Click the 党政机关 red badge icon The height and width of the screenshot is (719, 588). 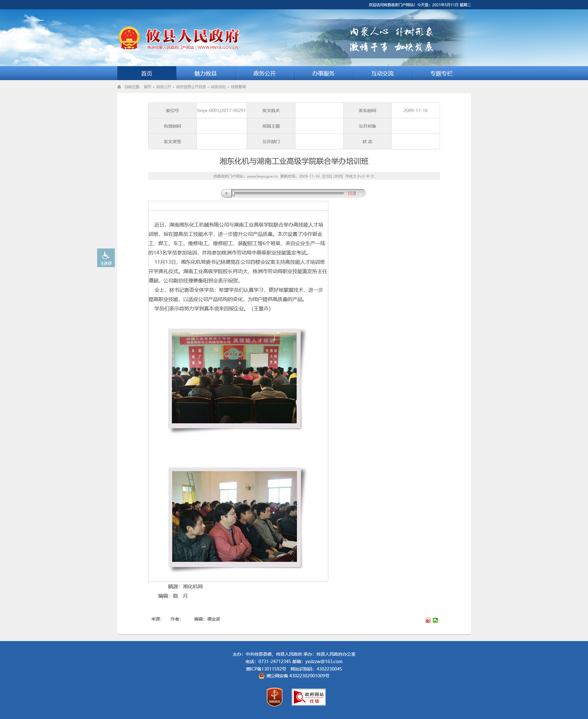[274, 697]
